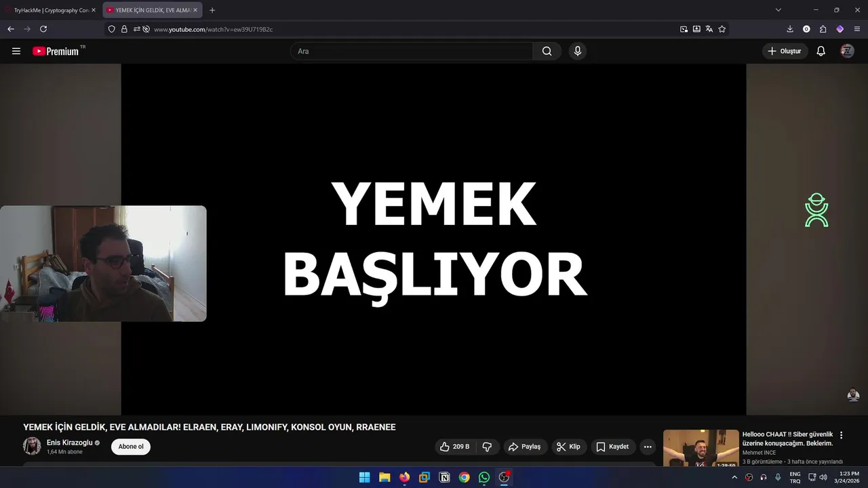Click the tracking protection shield icon
The width and height of the screenshot is (868, 488).
coord(112,29)
